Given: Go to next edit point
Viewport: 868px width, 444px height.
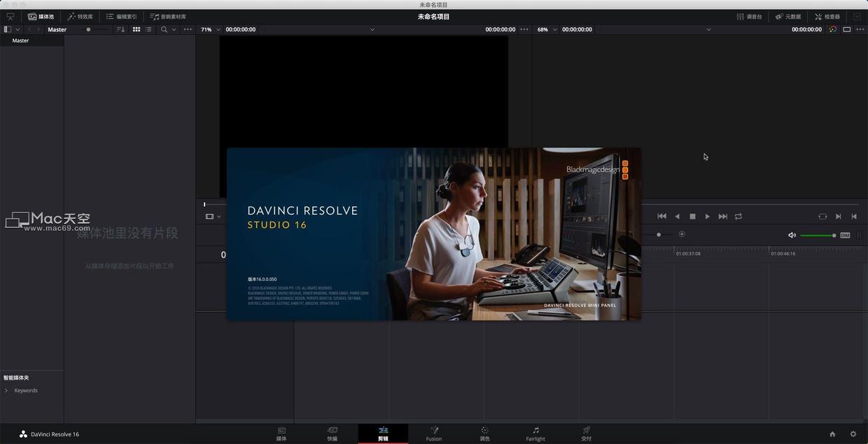Looking at the screenshot, I should pos(839,216).
